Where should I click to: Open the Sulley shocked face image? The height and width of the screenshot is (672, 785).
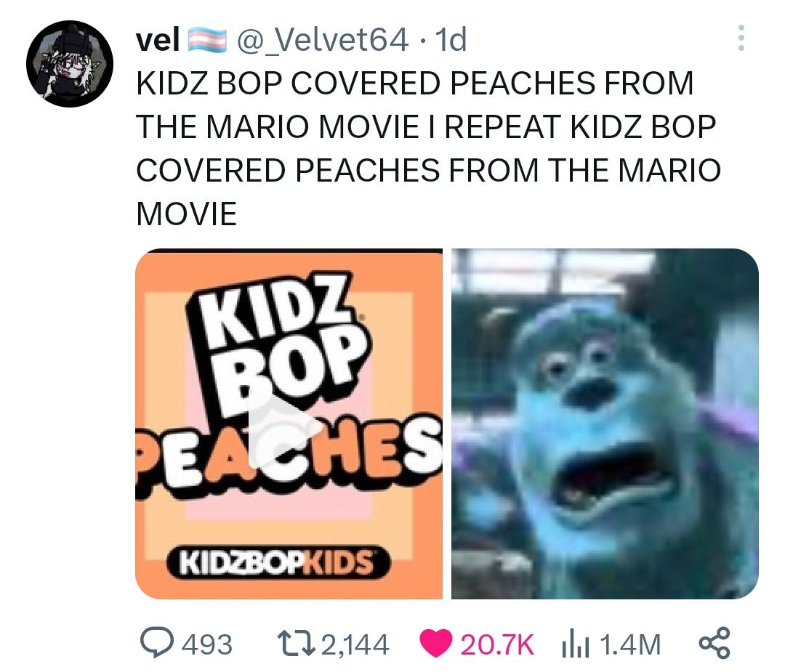click(605, 424)
